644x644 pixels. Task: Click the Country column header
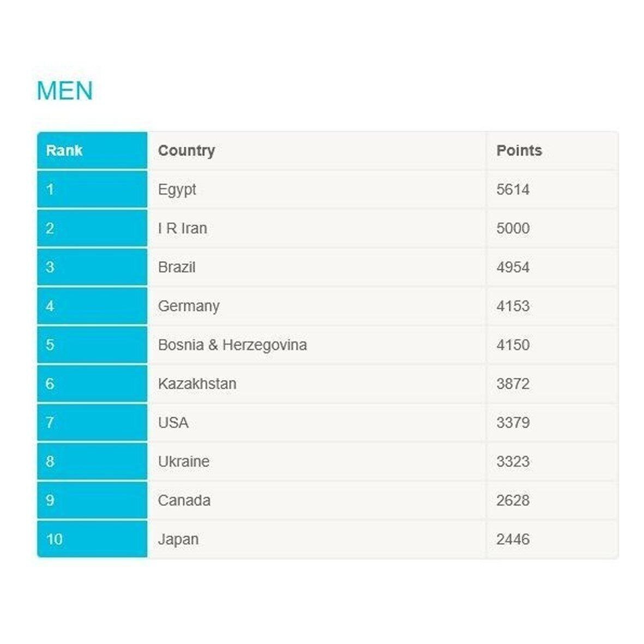[186, 151]
